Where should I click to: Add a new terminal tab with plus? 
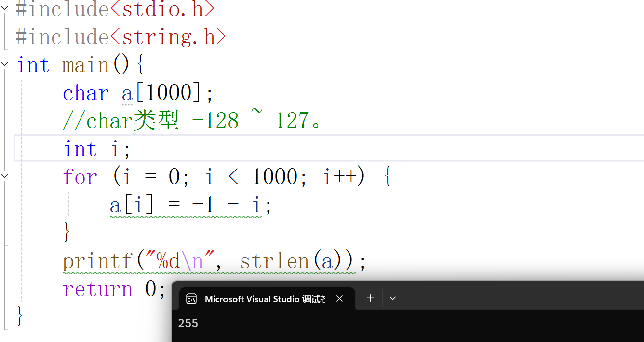pyautogui.click(x=371, y=298)
